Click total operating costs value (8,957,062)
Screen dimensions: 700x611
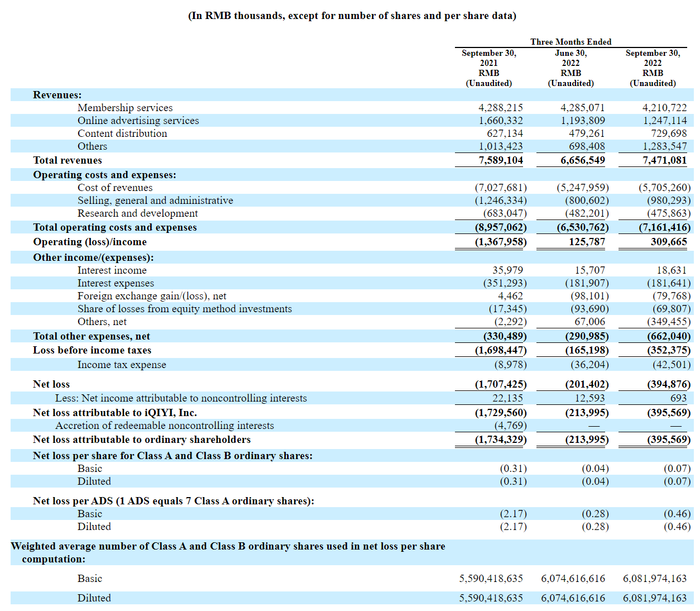501,227
